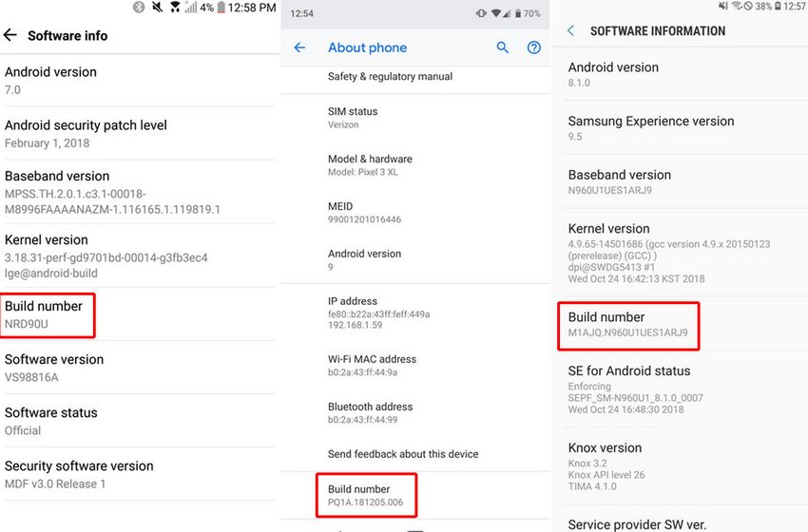Viewport: 808px width, 532px height.
Task: Open Safety & regulatory manual
Action: coord(390,76)
